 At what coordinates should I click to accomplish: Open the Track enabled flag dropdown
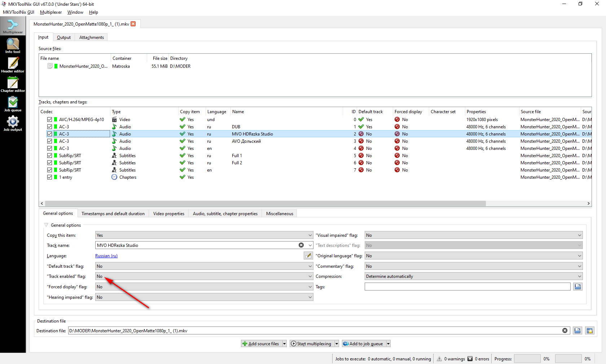(204, 276)
